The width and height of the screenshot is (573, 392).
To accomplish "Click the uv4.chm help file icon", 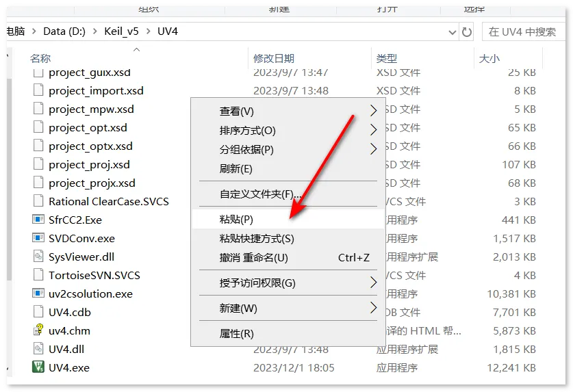I will [x=38, y=330].
